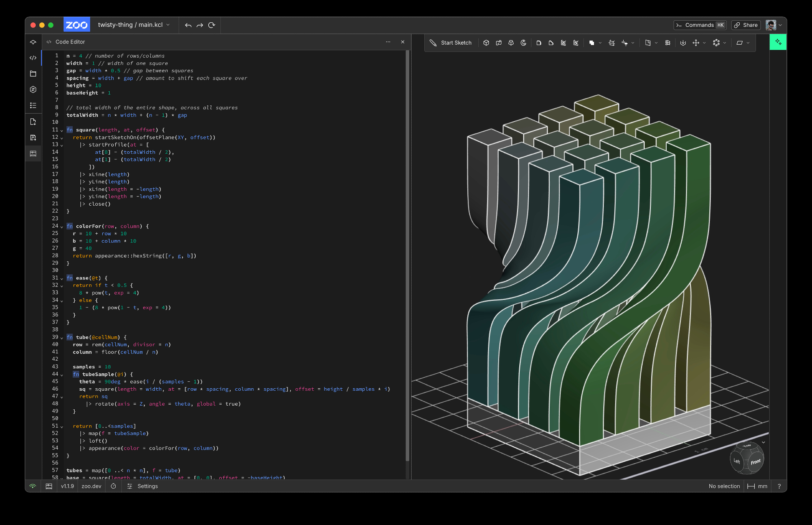The height and width of the screenshot is (525, 812).
Task: Open the Commands palette button
Action: [x=700, y=25]
